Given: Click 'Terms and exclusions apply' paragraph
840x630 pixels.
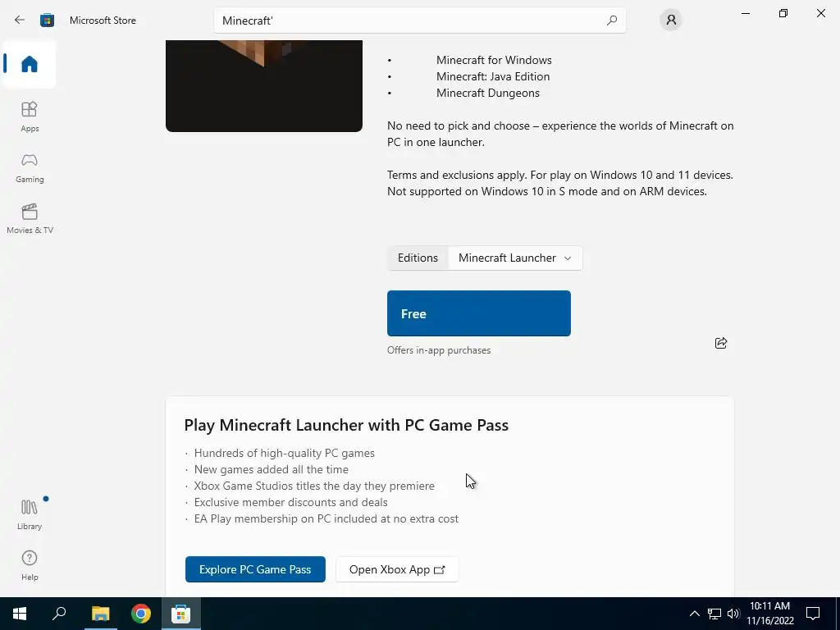Looking at the screenshot, I should point(559,183).
